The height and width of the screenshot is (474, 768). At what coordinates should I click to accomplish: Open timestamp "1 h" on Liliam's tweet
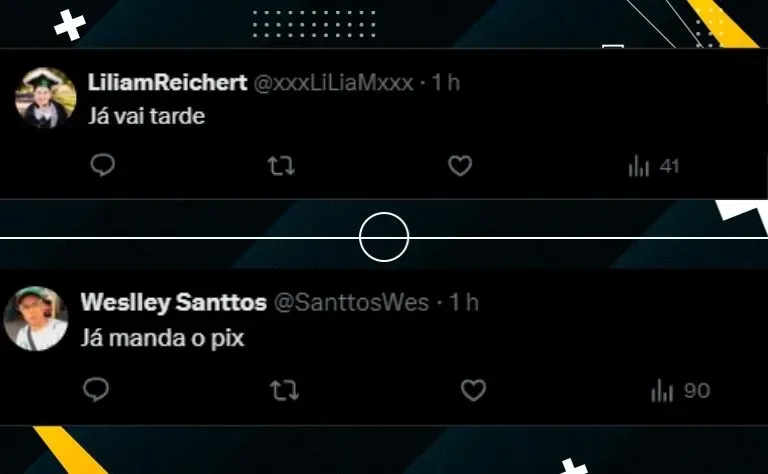point(445,82)
